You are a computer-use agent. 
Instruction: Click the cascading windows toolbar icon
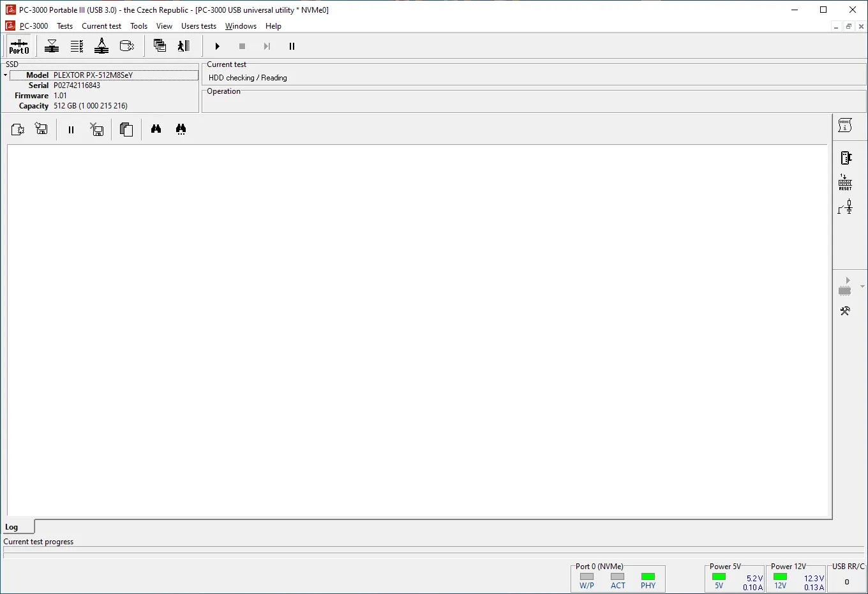click(160, 46)
